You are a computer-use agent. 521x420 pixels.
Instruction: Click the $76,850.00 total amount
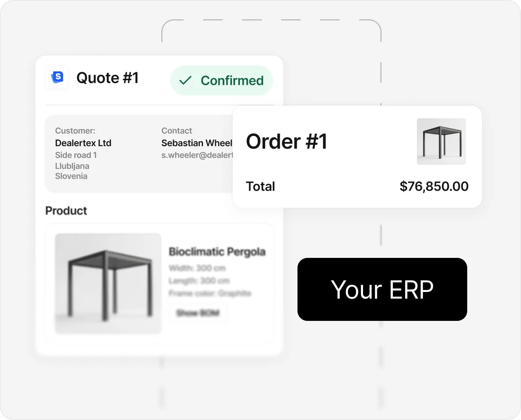[x=434, y=186]
